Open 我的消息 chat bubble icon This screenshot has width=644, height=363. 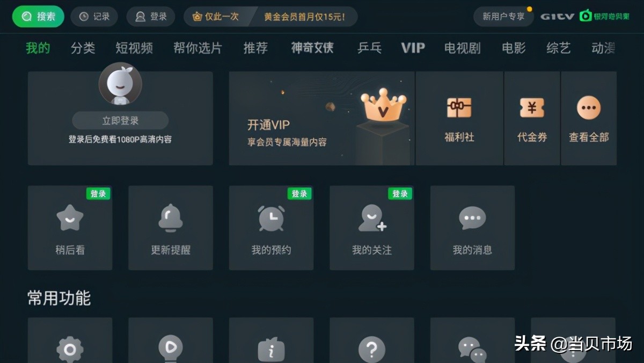(472, 219)
